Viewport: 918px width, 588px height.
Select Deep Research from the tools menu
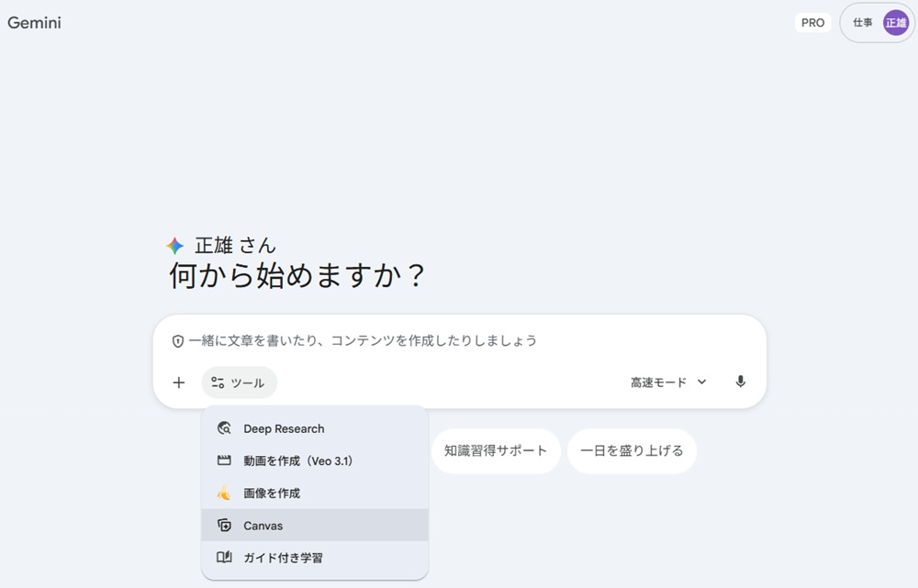pyautogui.click(x=283, y=428)
